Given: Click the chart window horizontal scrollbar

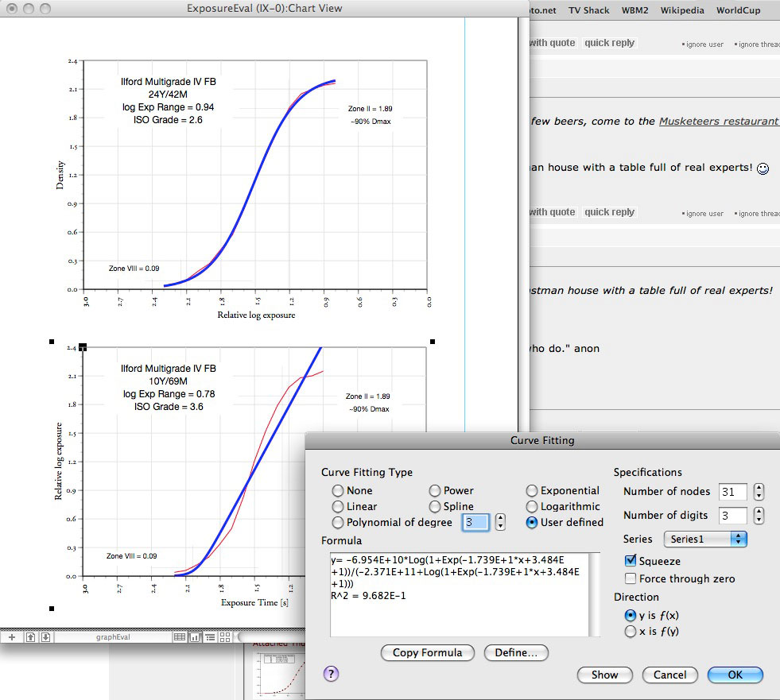Looking at the screenshot, I should click(x=272, y=637).
